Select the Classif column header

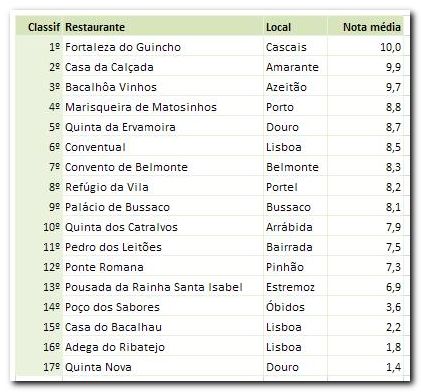click(44, 27)
